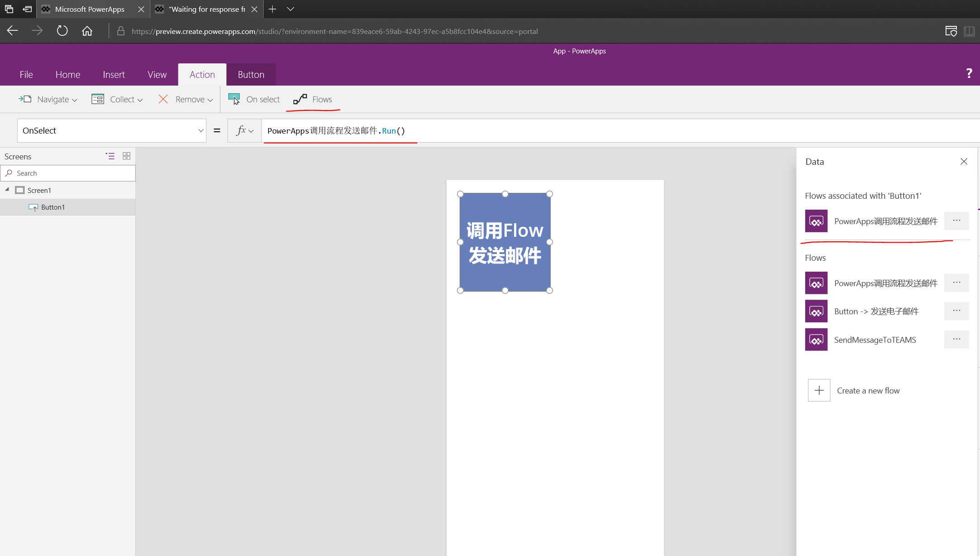Expand the Navigate dropdown
This screenshot has height=556, width=980.
[74, 100]
